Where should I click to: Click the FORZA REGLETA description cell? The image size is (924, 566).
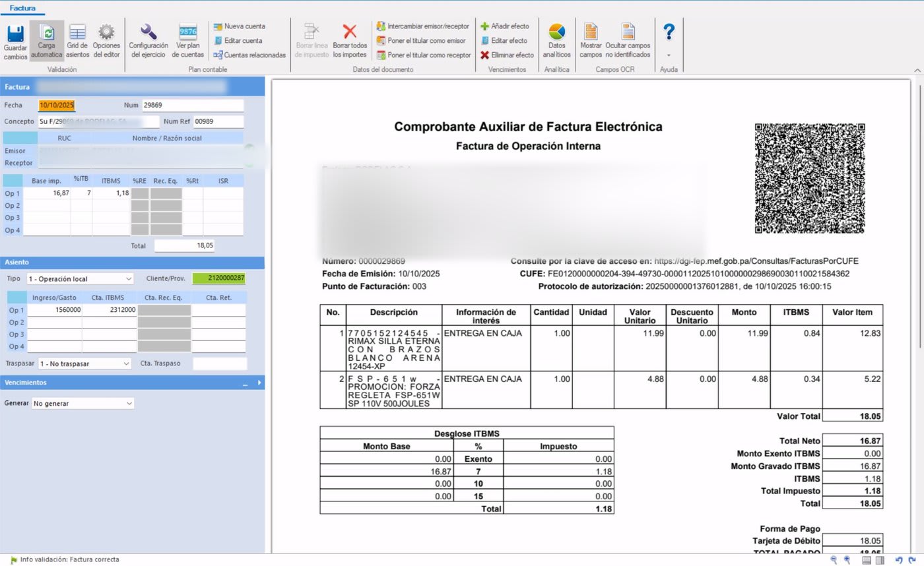click(x=395, y=391)
